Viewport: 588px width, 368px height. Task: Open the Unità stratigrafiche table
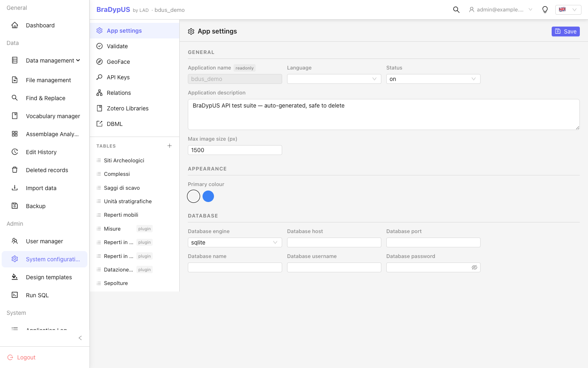[x=134, y=201]
